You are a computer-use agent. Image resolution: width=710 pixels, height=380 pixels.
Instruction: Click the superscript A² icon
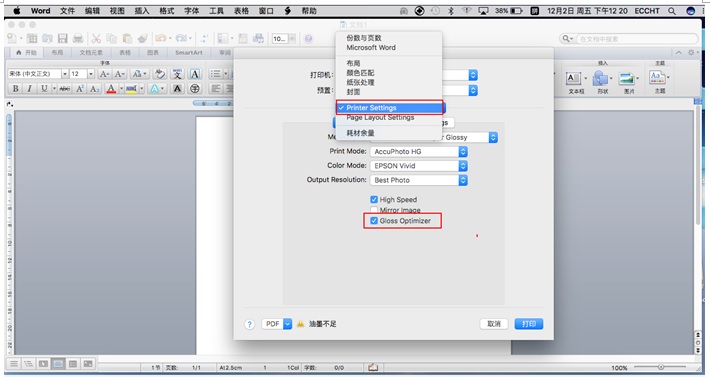(80, 88)
